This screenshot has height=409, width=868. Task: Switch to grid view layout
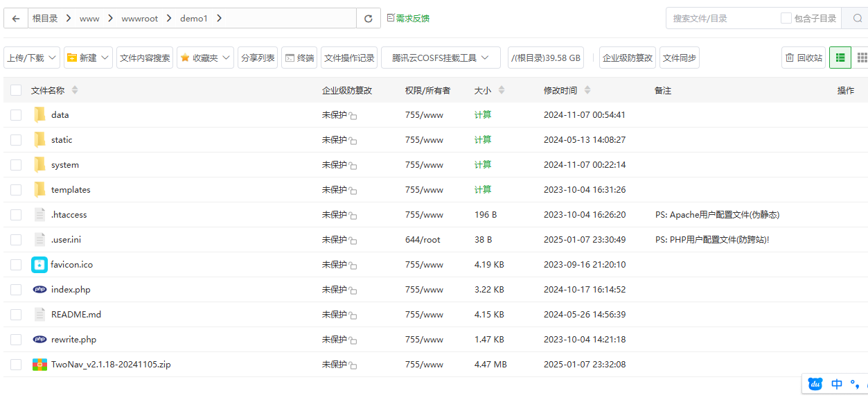862,58
